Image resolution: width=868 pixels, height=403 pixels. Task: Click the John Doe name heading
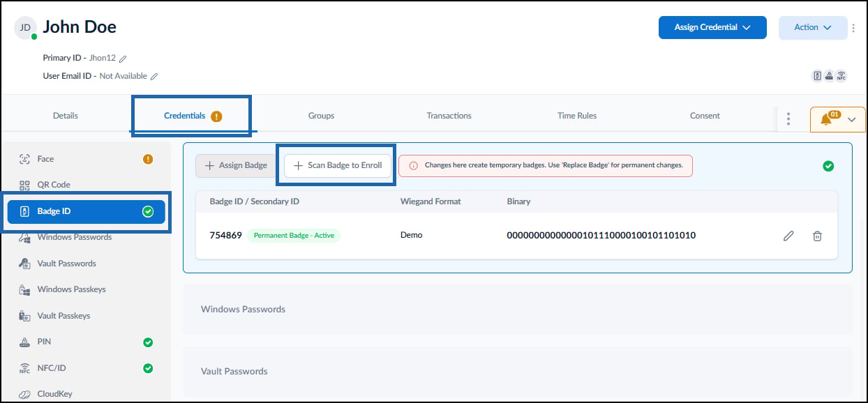pyautogui.click(x=80, y=27)
